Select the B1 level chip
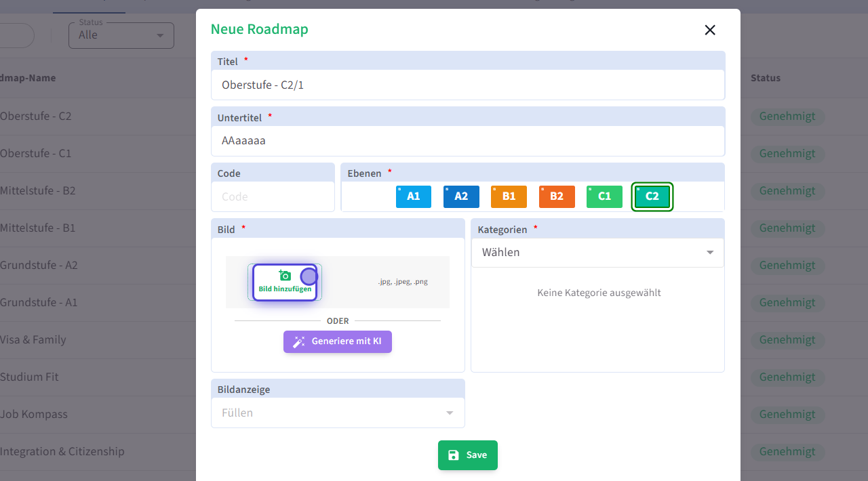Image resolution: width=868 pixels, height=481 pixels. coord(509,196)
